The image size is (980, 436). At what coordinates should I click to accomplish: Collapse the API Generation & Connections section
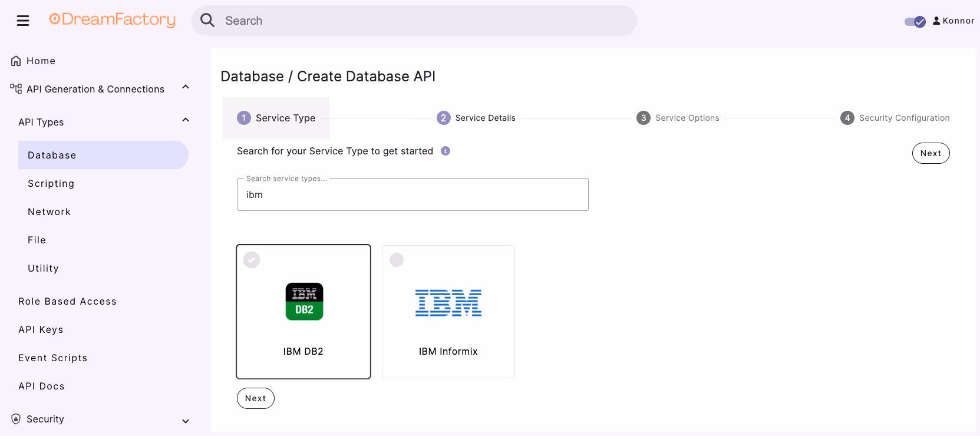pos(186,87)
